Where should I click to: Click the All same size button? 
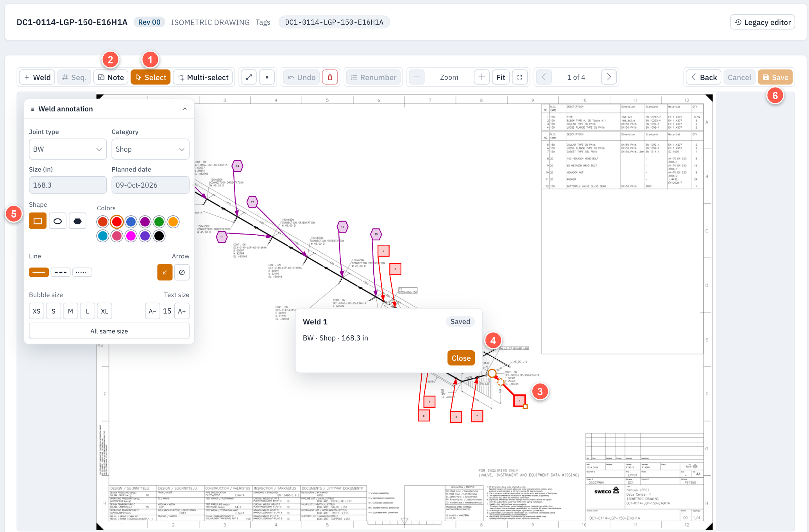click(109, 331)
